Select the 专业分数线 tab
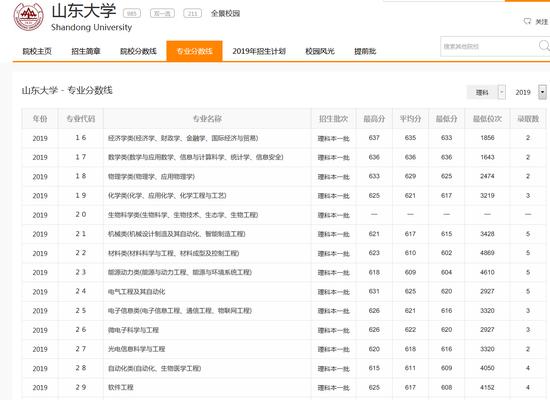The image size is (550, 400). [x=194, y=51]
